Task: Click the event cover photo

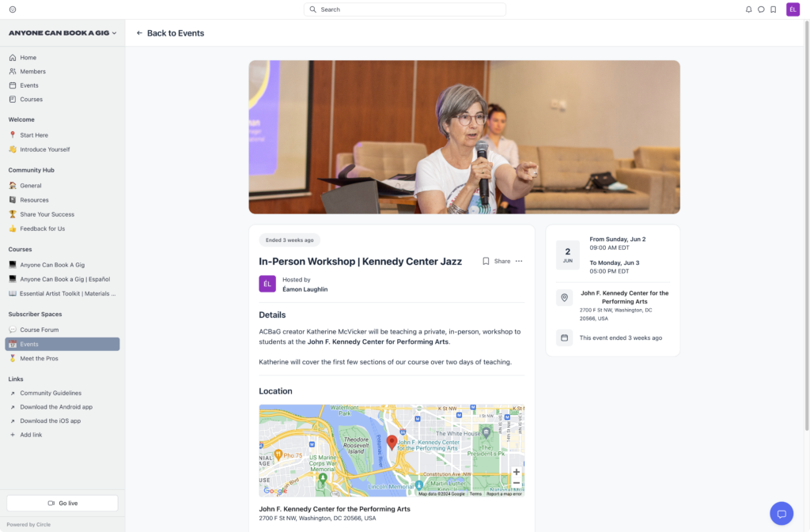Action: pyautogui.click(x=464, y=138)
